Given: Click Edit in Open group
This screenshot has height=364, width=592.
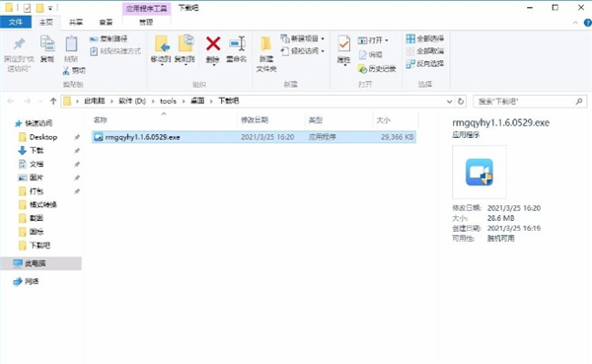Looking at the screenshot, I should point(370,55).
